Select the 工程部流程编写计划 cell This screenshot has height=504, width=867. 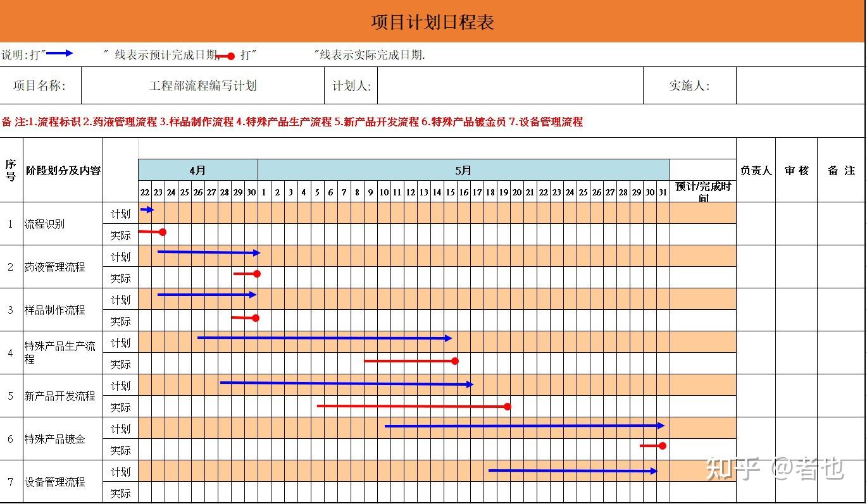click(203, 86)
